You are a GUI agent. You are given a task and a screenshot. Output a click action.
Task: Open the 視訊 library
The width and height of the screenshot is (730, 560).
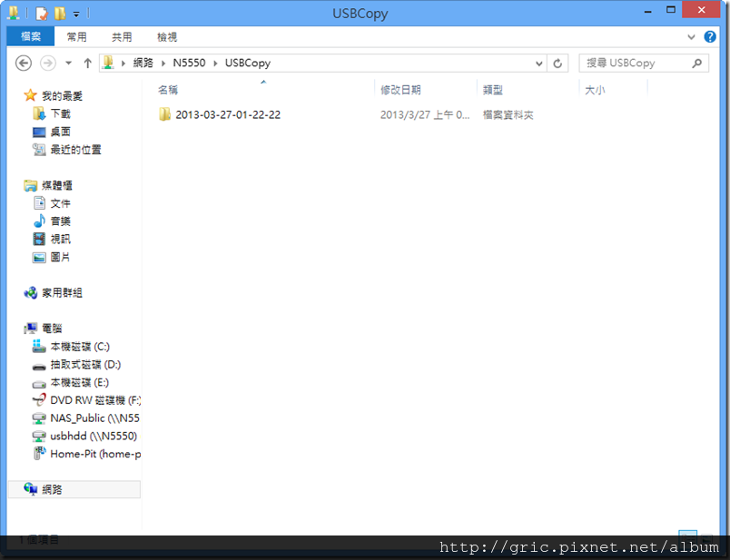pos(61,239)
